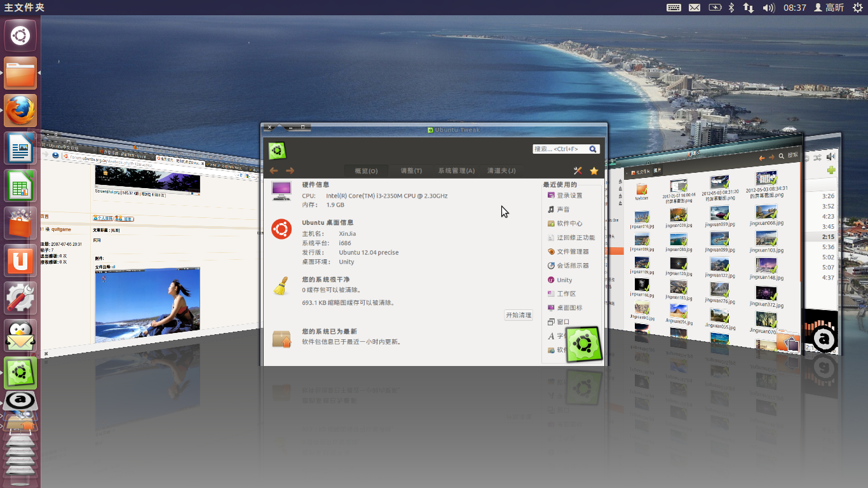Open Ubuntu One from the launcher
The height and width of the screenshot is (488, 868).
coord(20,261)
